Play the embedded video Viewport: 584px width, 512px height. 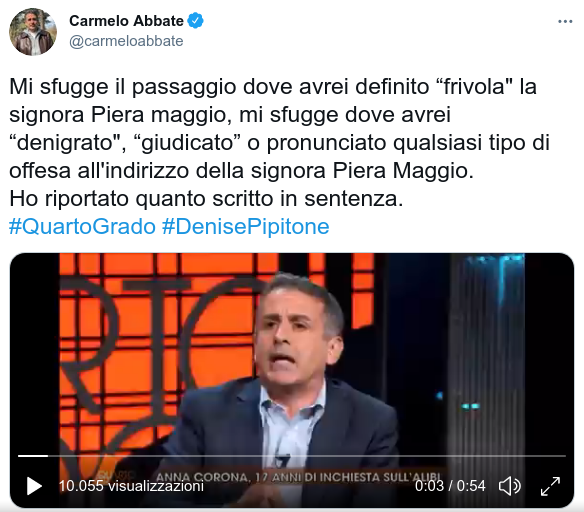click(x=34, y=486)
